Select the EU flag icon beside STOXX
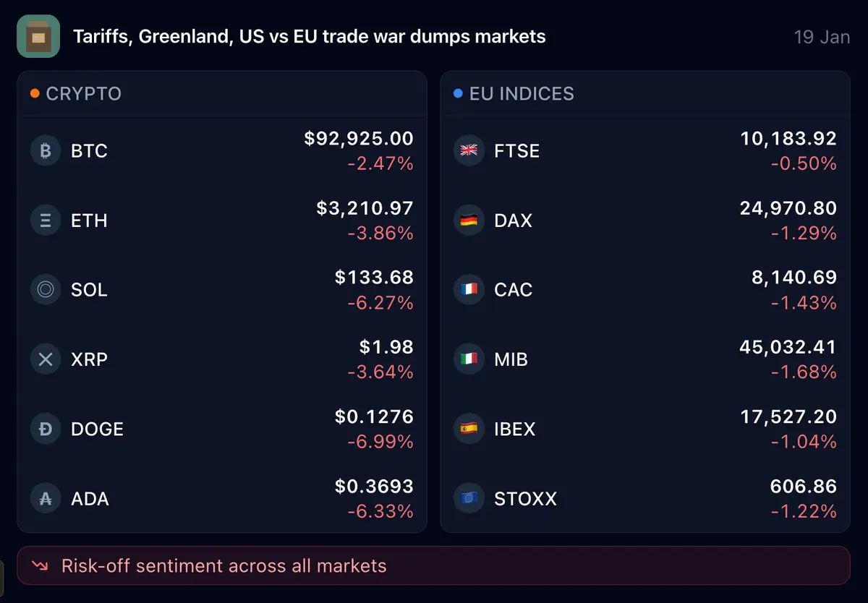 coord(469,498)
